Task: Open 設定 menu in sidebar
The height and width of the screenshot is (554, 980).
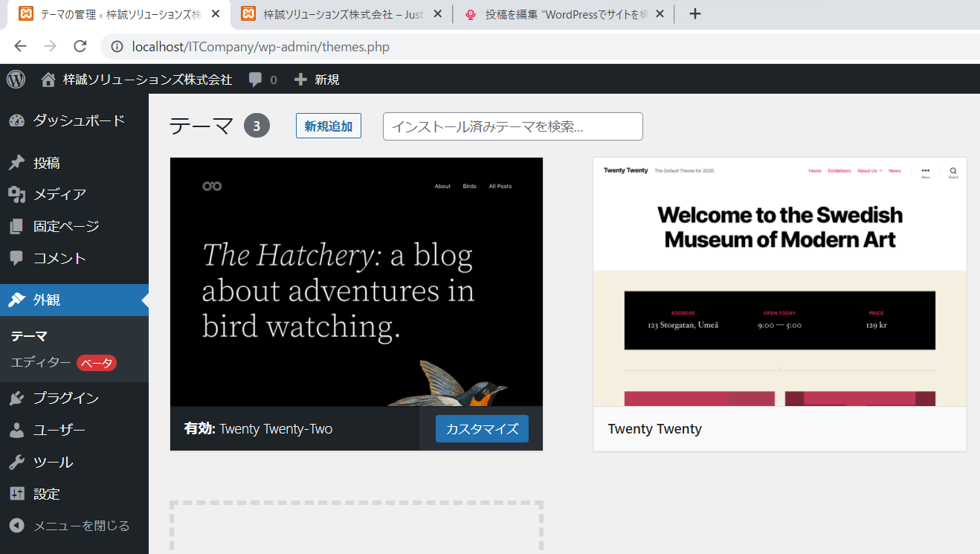Action: point(46,494)
